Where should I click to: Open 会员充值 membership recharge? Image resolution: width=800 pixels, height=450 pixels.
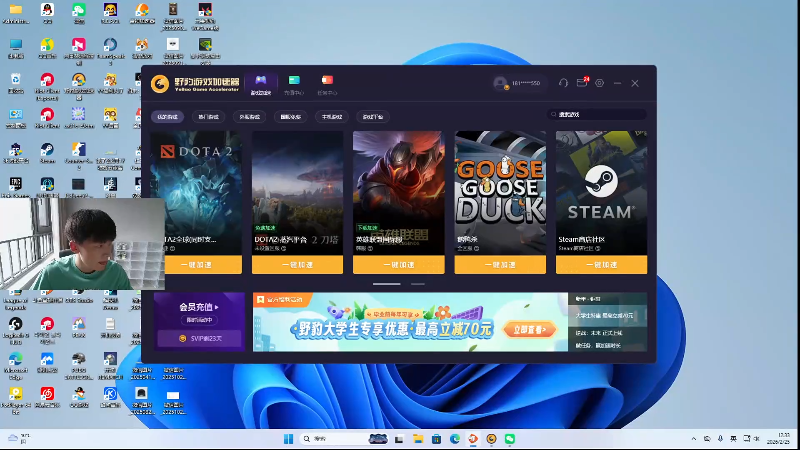pyautogui.click(x=199, y=307)
